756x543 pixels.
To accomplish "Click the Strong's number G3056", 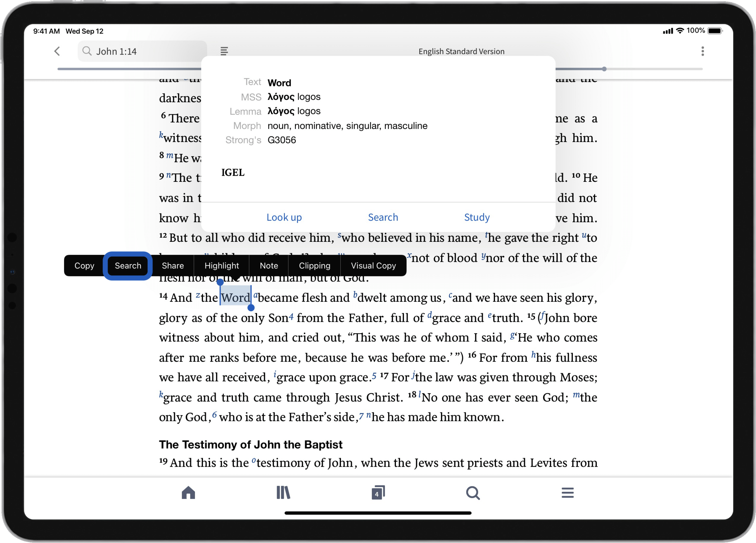I will pos(282,140).
